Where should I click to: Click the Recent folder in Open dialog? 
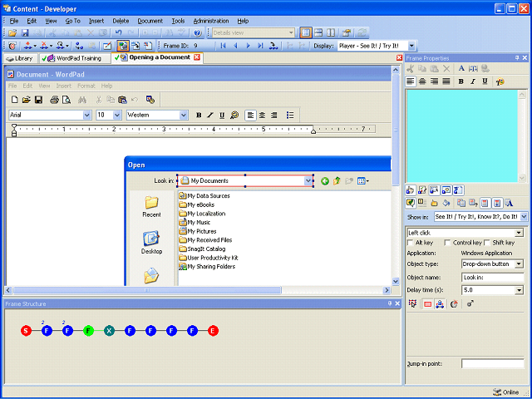151,206
